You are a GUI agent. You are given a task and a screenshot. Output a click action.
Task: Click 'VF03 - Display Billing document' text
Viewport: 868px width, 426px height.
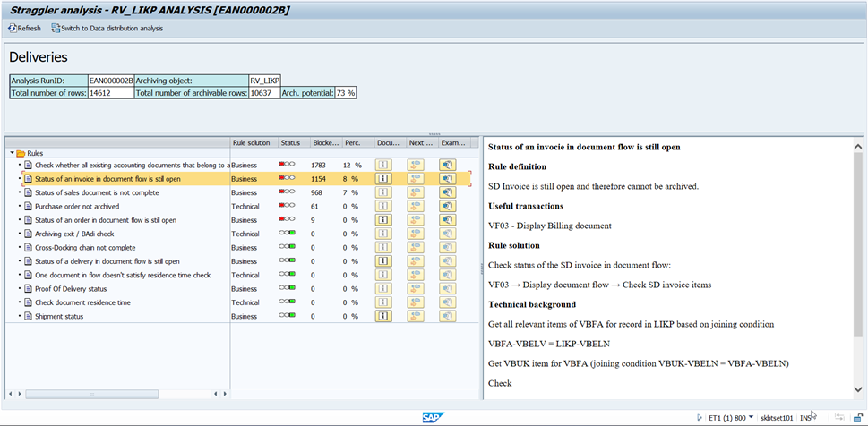[x=550, y=226]
